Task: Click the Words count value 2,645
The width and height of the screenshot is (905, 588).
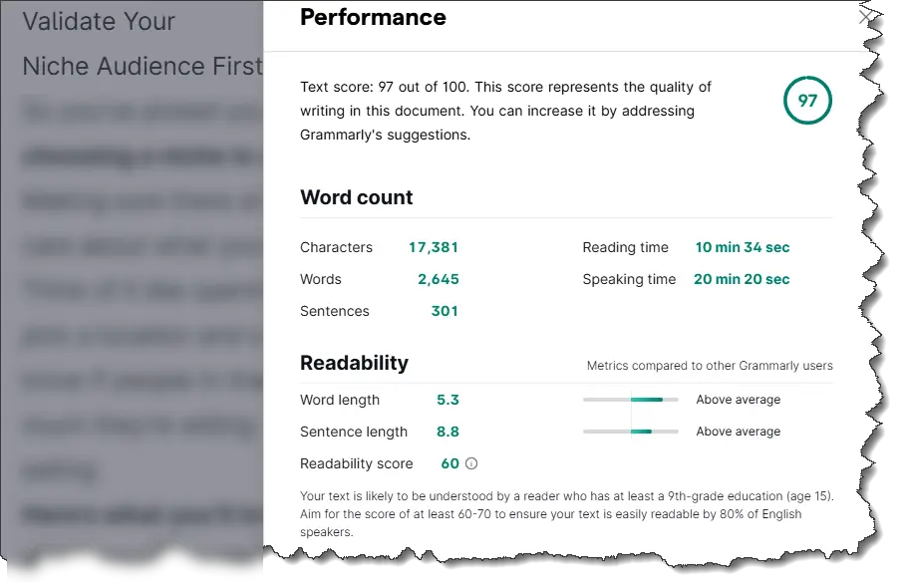Action: 438,279
